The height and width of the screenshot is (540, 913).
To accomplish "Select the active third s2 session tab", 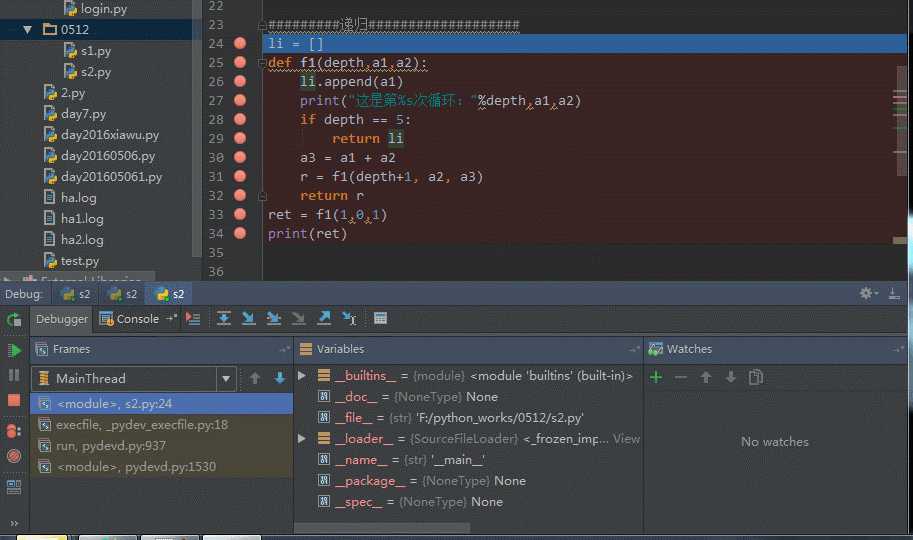I will click(170, 294).
